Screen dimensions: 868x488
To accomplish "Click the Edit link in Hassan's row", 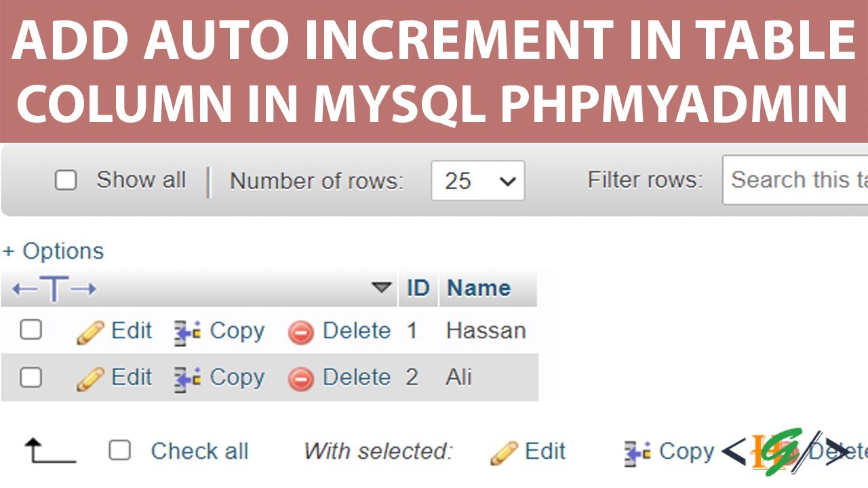I will click(x=132, y=331).
